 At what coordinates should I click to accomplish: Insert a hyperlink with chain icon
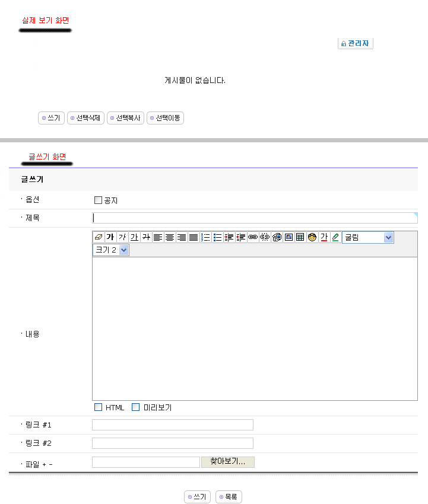click(253, 237)
